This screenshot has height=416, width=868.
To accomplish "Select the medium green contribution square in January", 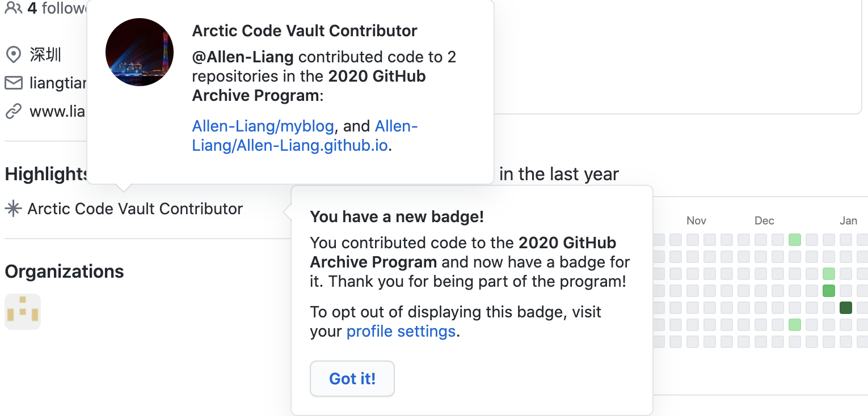I will (829, 291).
